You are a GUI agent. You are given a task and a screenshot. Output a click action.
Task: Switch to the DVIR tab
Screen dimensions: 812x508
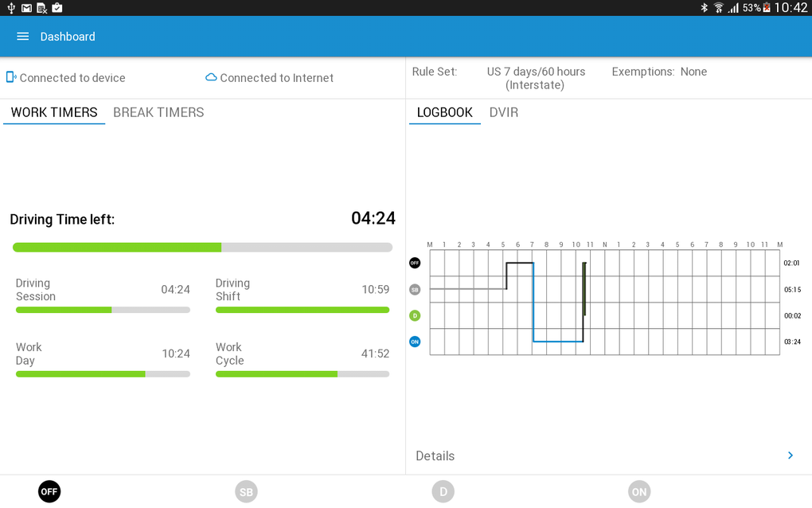[504, 112]
